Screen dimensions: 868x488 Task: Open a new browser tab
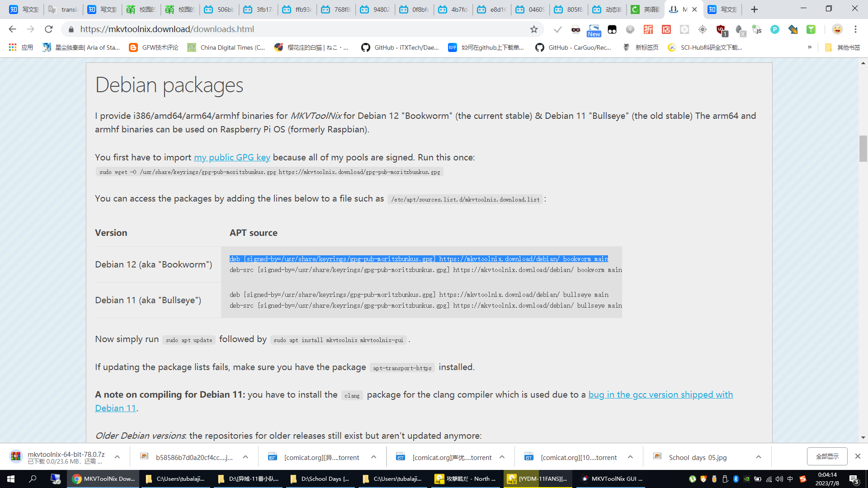(754, 9)
